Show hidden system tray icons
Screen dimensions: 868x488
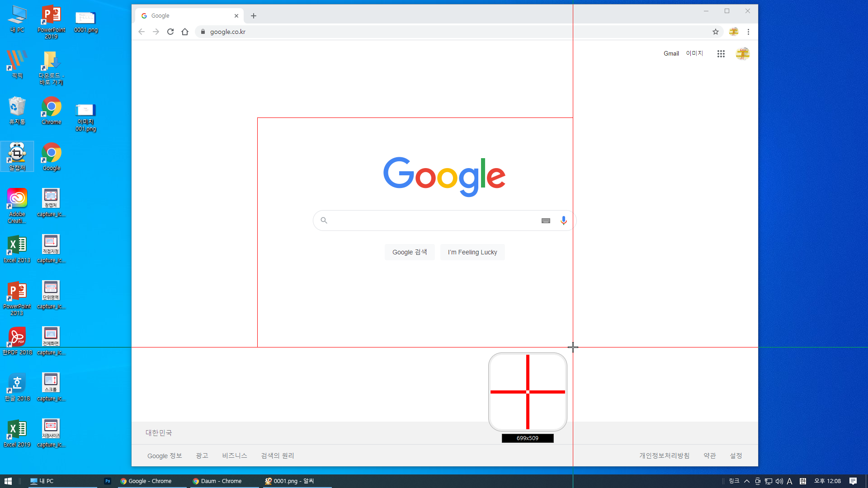[747, 481]
